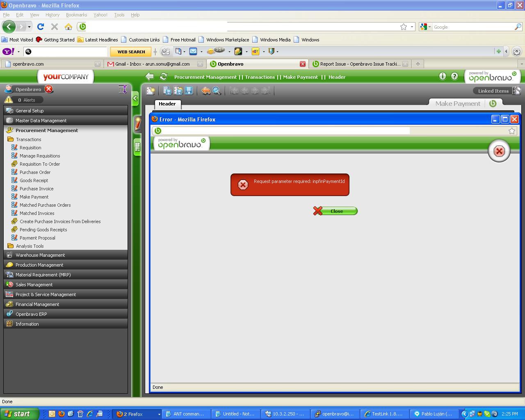Click the Undo changes toolbar icon

point(206,91)
